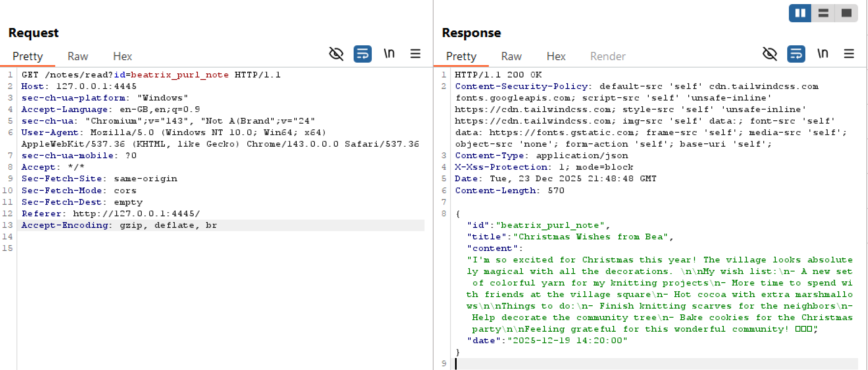Switch to side-by-side split layout view
This screenshot has height=370, width=868.
click(x=800, y=13)
